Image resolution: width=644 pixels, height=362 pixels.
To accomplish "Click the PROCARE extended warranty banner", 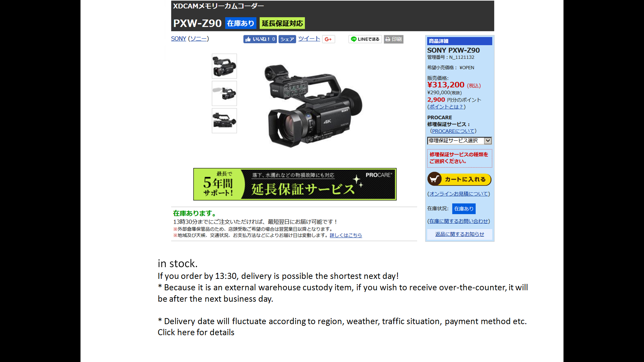I will point(295,184).
